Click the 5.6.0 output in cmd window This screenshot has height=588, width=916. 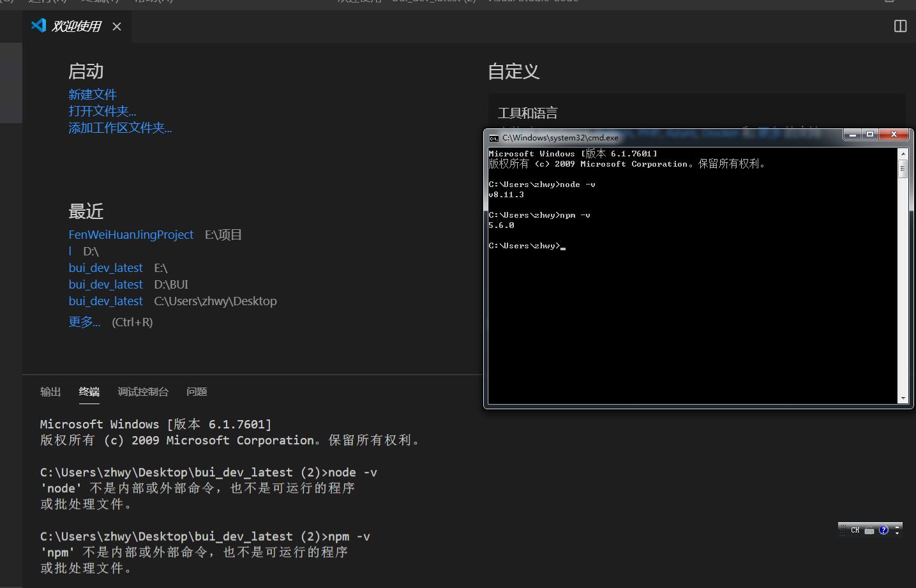point(501,225)
